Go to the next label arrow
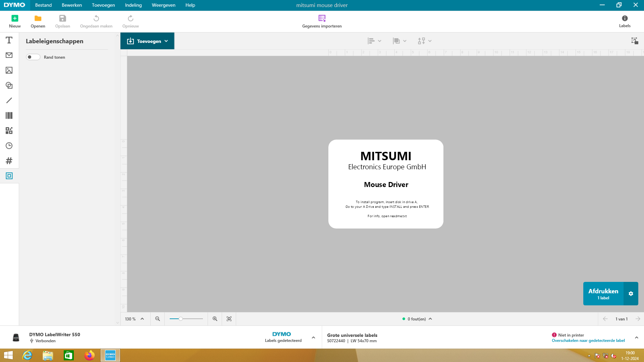The width and height of the screenshot is (644, 362). tap(638, 319)
